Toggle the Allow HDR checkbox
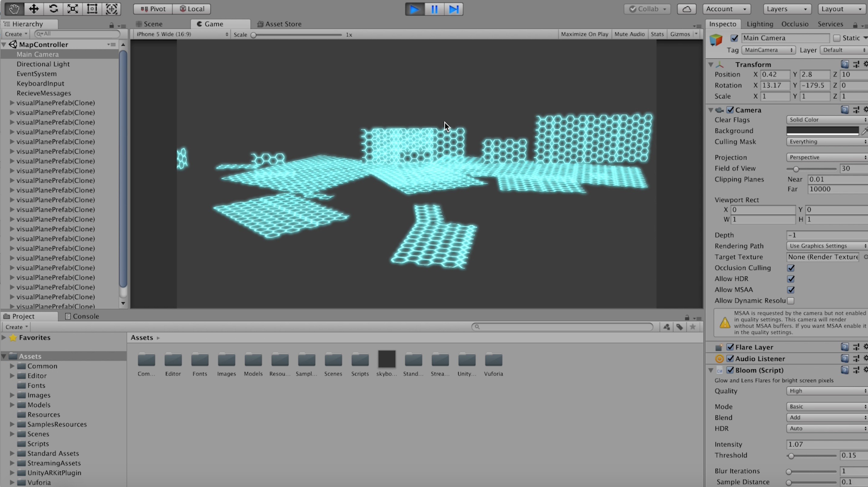Screen dimensions: 868x487 pyautogui.click(x=790, y=279)
